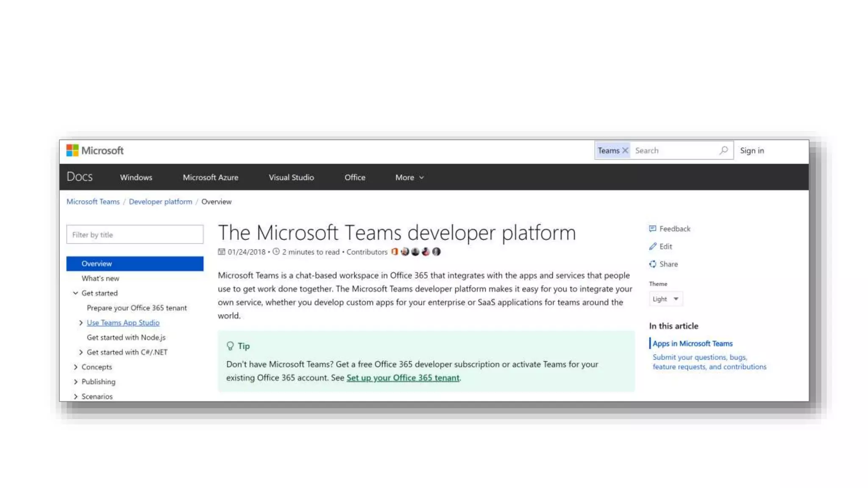Expand the Scenarios section
The image size is (868, 488).
[x=75, y=397]
